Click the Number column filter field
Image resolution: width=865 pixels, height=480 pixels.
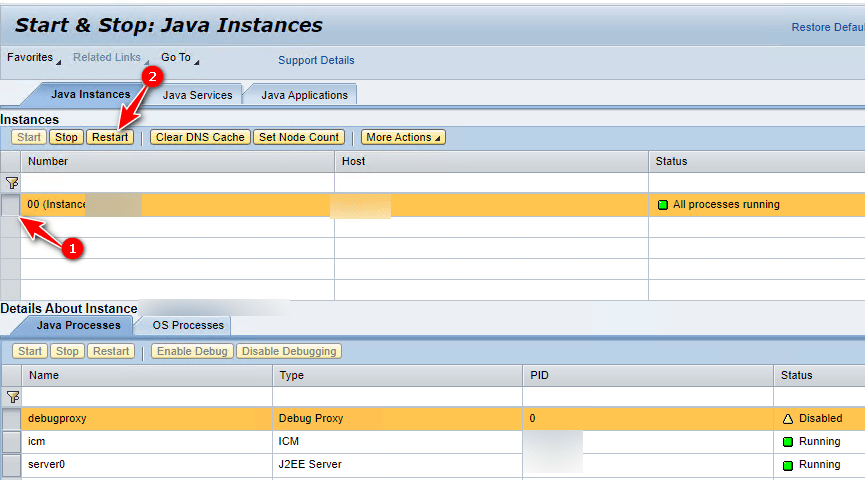coord(177,183)
